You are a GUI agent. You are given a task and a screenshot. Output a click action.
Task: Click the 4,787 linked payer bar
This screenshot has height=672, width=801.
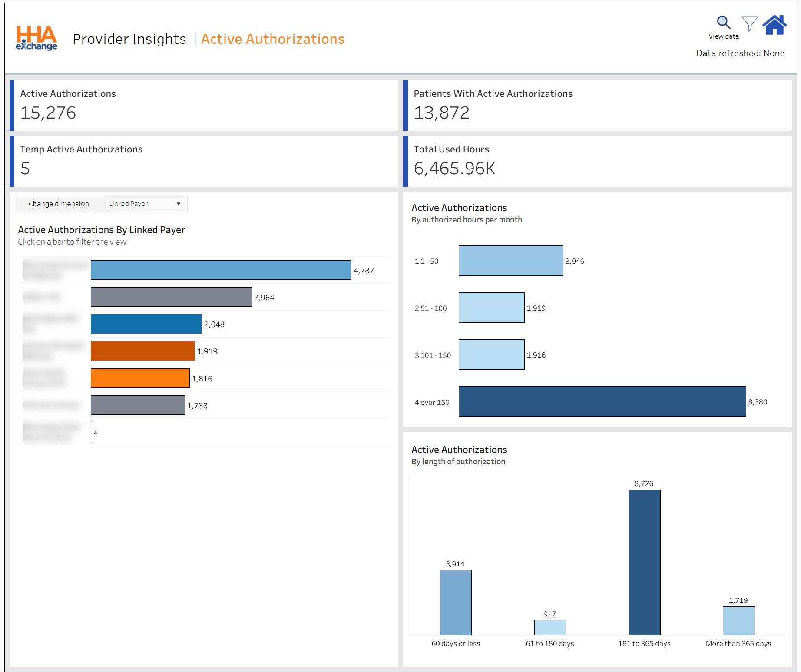[221, 270]
